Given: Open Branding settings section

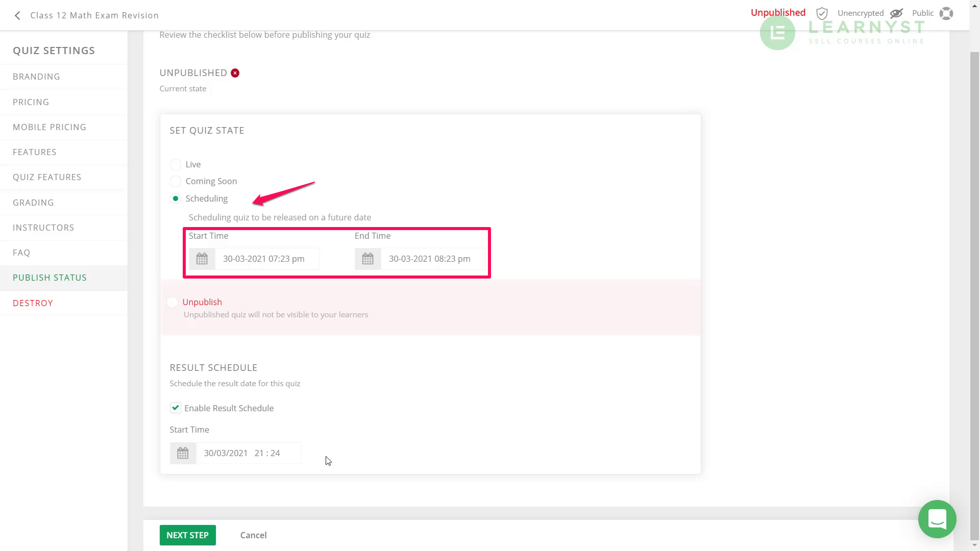Looking at the screenshot, I should (x=64, y=77).
